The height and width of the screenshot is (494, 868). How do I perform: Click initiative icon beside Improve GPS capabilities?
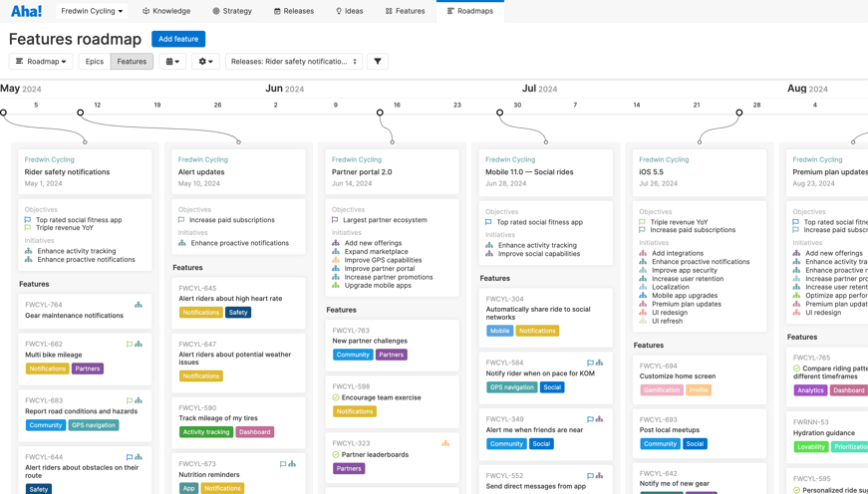(x=336, y=260)
